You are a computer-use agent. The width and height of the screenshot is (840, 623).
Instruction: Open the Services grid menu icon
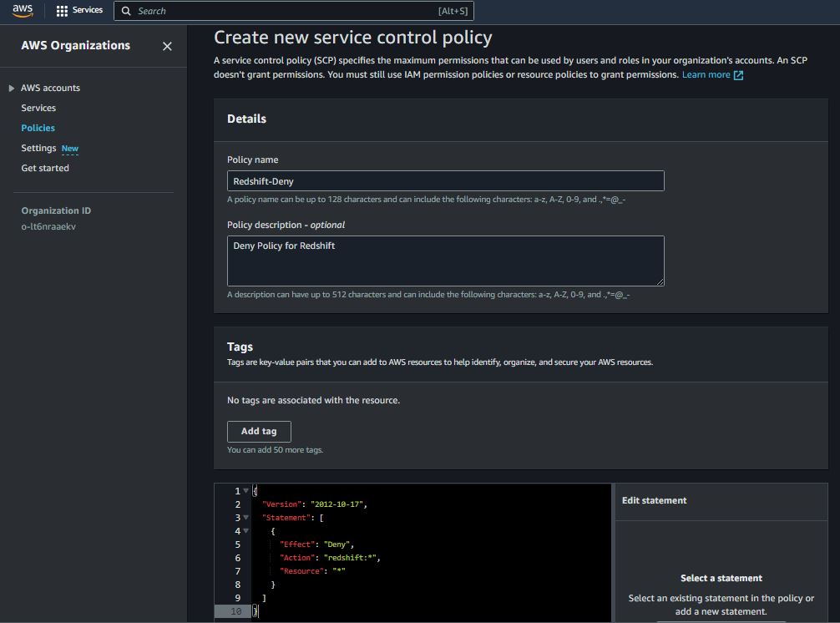pyautogui.click(x=62, y=11)
